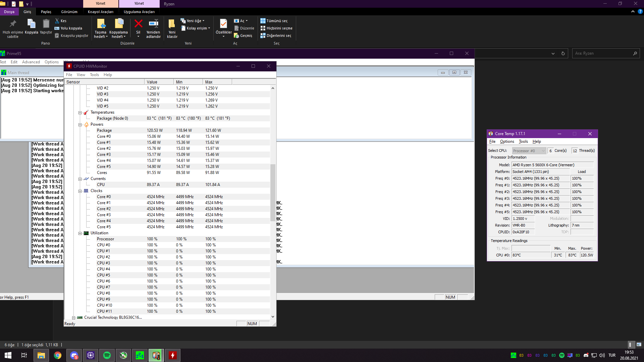
Task: Open the Explorer address bar history dropdown
Action: click(x=553, y=54)
